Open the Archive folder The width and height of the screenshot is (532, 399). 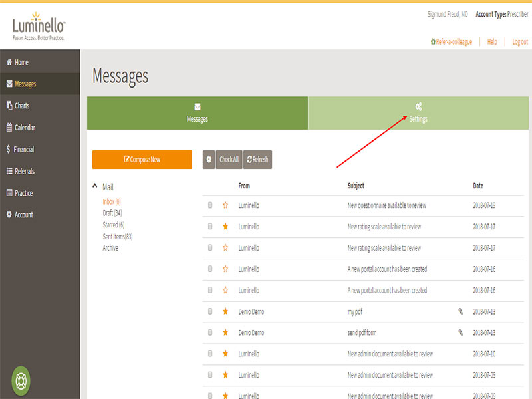coord(110,247)
